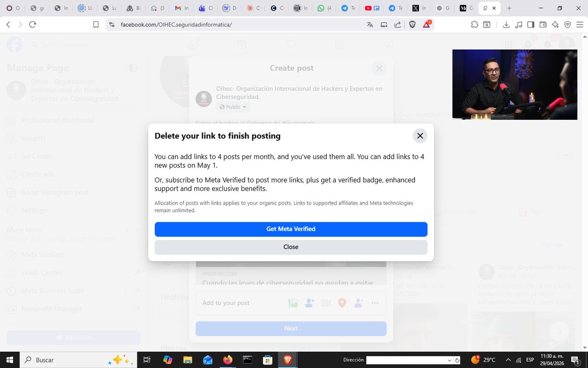The height and width of the screenshot is (368, 588).
Task: Close the 'Delete your link' dialog with X
Action: tap(420, 136)
